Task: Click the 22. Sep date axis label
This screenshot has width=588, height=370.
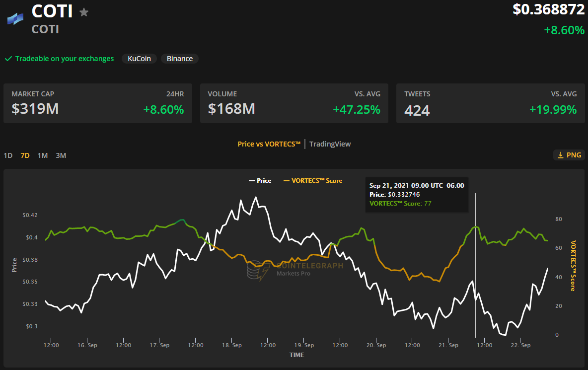Action: (x=520, y=345)
